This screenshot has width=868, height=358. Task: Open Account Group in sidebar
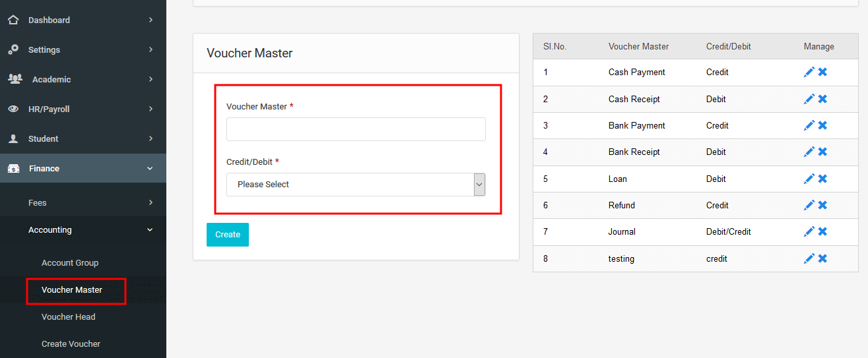tap(70, 262)
